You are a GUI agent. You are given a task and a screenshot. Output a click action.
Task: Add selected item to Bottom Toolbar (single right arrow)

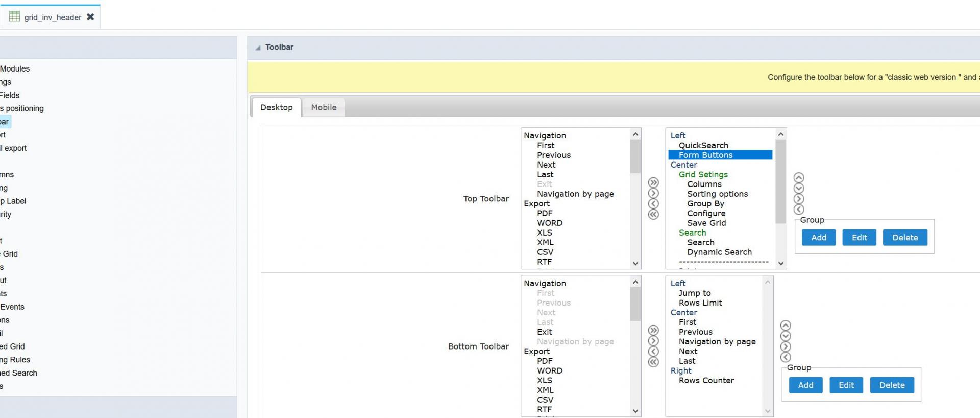pos(653,341)
